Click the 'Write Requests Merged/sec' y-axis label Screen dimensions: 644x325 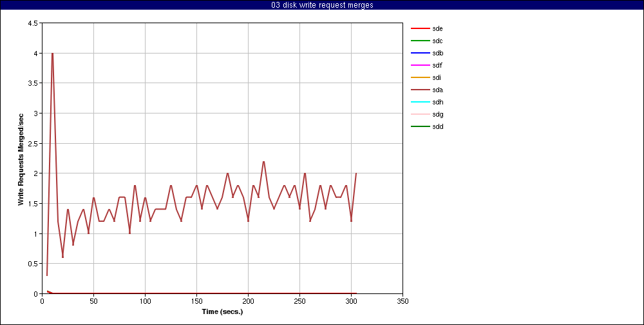21,159
